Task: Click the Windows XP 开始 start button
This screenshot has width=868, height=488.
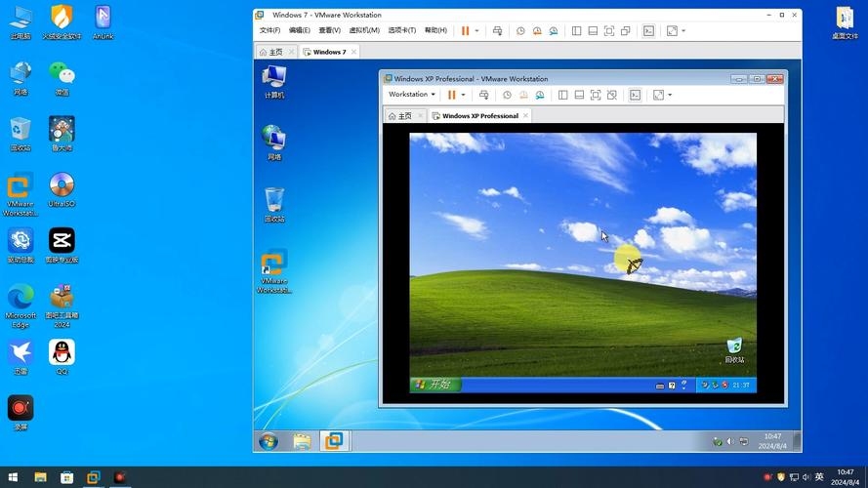Action: (x=434, y=385)
